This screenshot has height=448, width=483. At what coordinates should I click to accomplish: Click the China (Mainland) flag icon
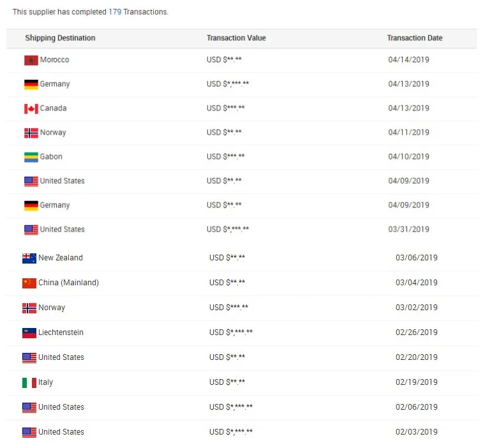click(29, 283)
